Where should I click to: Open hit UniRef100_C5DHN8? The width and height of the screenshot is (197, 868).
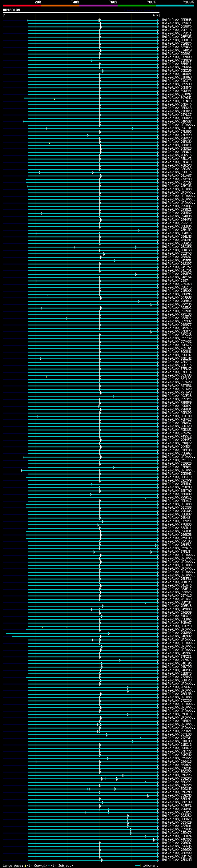[x=177, y=20]
